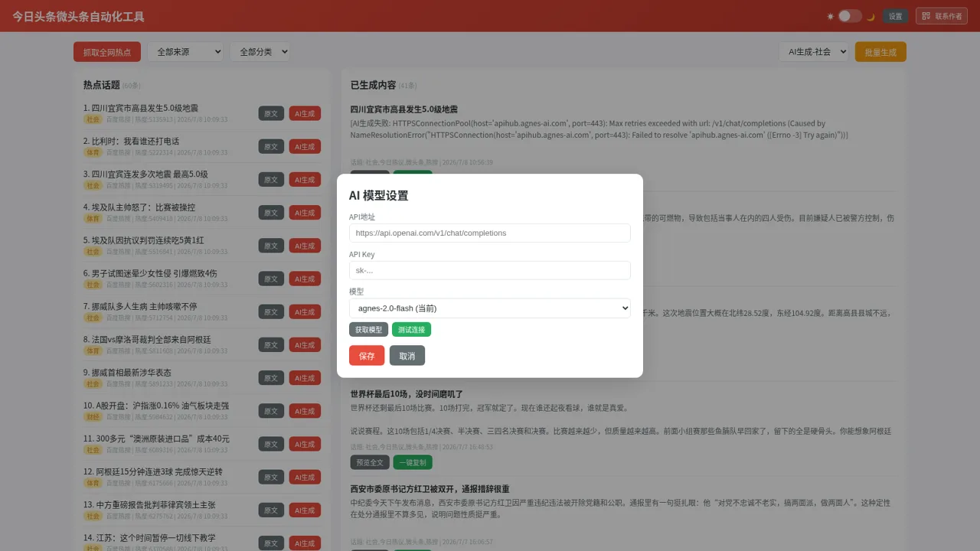Viewport: 980px width, 551px height.
Task: Click AI生成 for 中方重磅报告批判菲律宾
Action: coord(305,510)
